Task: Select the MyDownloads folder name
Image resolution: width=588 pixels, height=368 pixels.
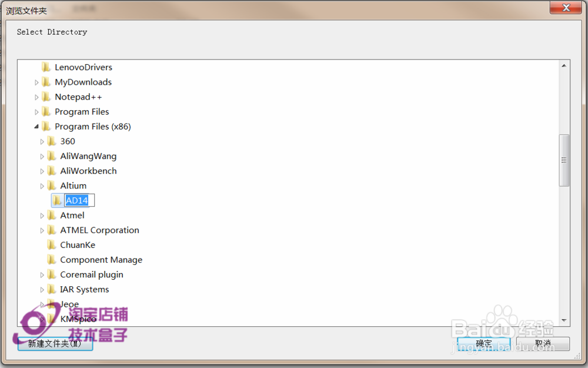Action: tap(83, 82)
